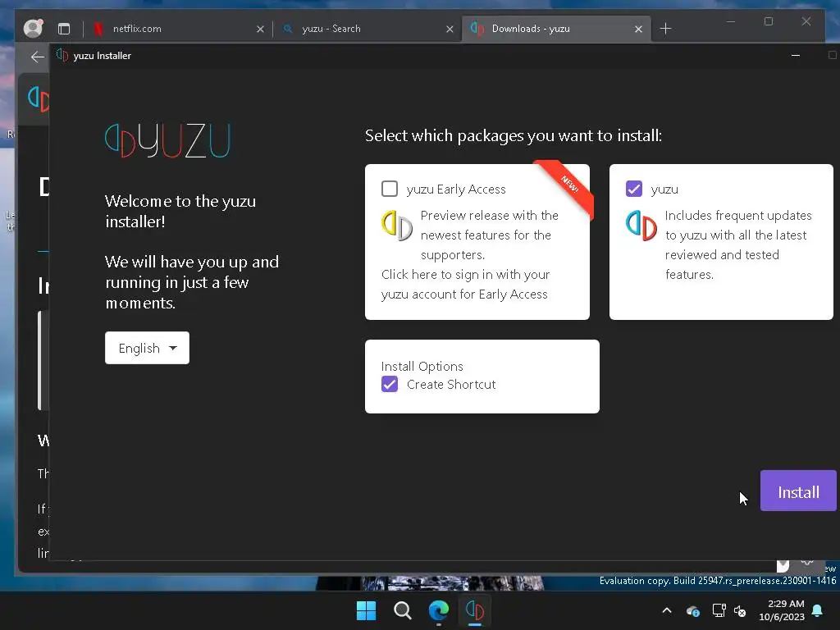Click the browser back arrow
The width and height of the screenshot is (840, 630).
pyautogui.click(x=38, y=57)
